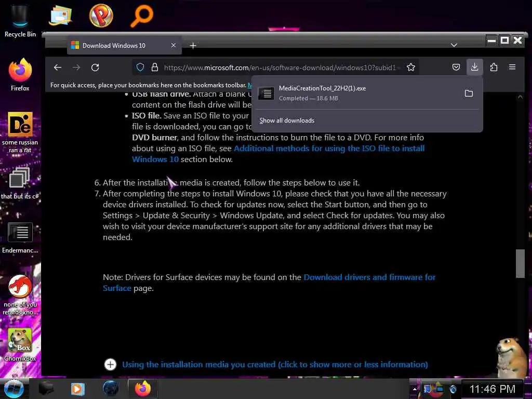Click the hamster mascot on desktop
The height and width of the screenshot is (399, 532).
512,356
